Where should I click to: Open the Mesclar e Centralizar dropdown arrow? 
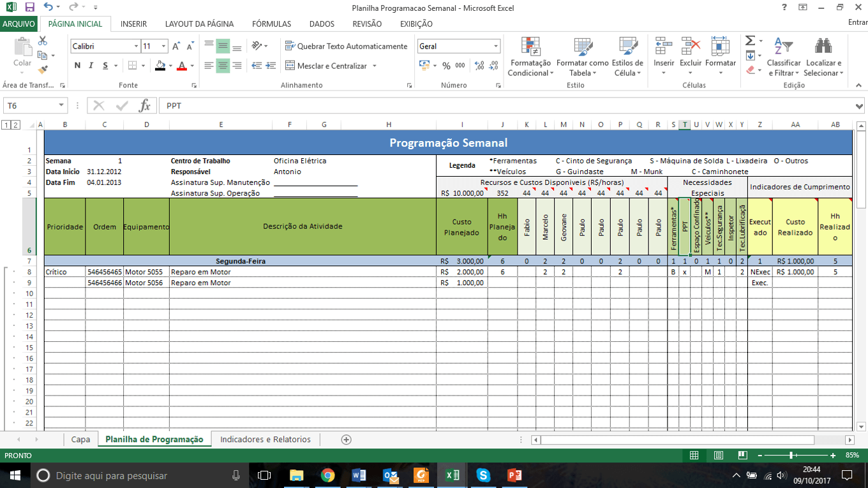click(x=375, y=66)
